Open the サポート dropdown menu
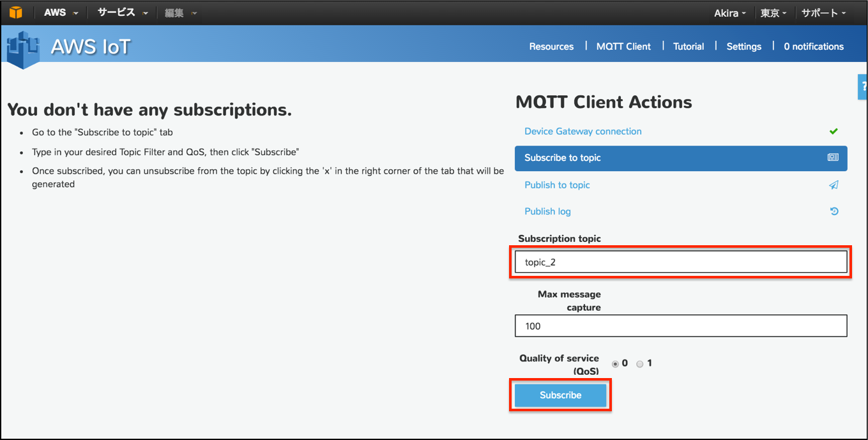 coord(822,12)
